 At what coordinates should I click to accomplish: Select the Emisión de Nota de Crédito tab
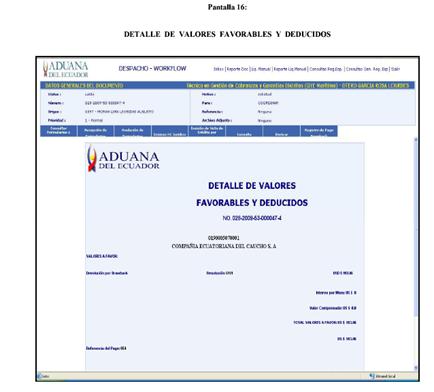[x=207, y=131]
